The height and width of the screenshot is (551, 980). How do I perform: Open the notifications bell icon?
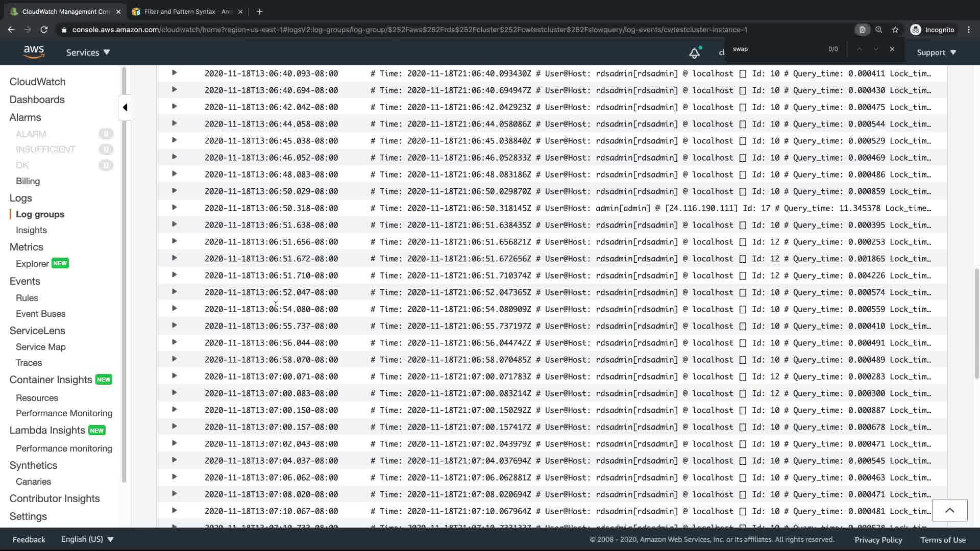tap(694, 53)
